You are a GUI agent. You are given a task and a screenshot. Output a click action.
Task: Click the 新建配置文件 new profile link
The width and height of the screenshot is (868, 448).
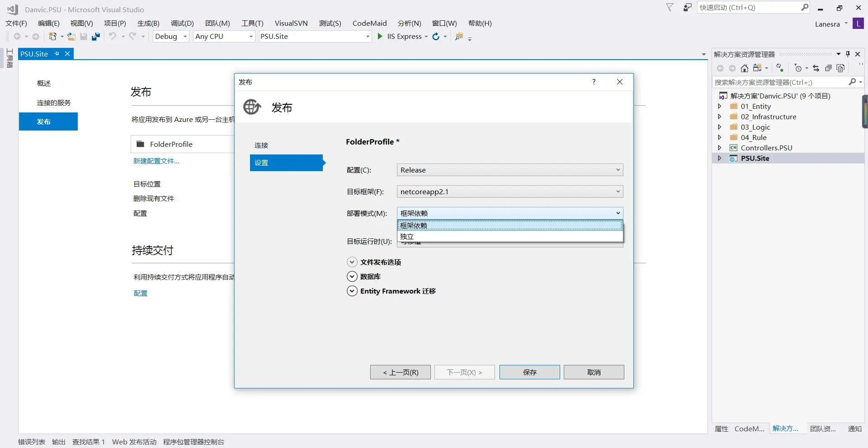156,161
